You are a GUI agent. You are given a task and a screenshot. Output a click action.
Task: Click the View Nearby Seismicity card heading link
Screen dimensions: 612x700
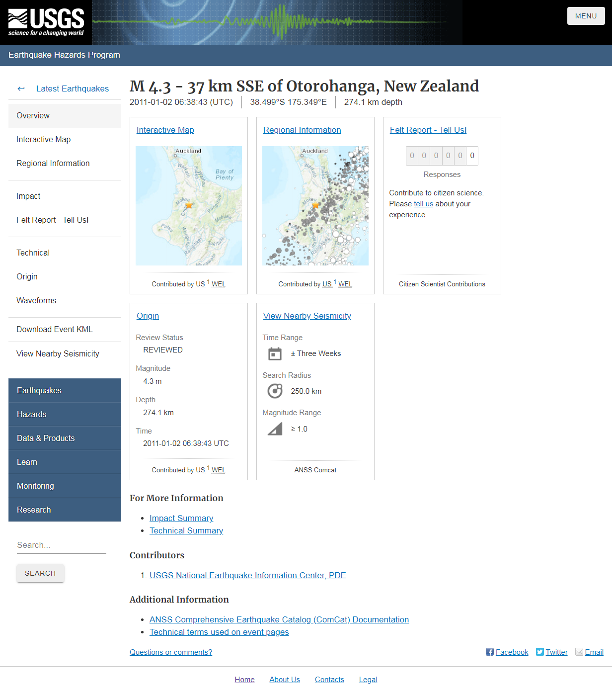(x=307, y=316)
